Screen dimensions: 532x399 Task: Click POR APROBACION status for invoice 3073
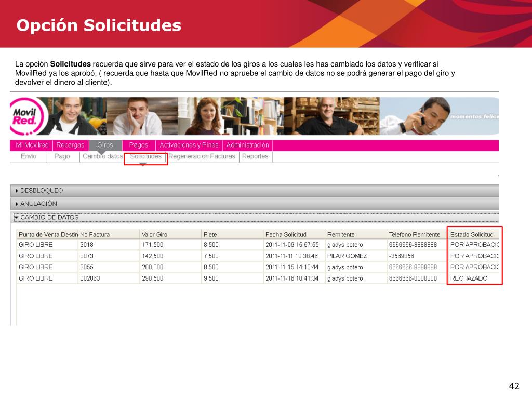tap(474, 256)
